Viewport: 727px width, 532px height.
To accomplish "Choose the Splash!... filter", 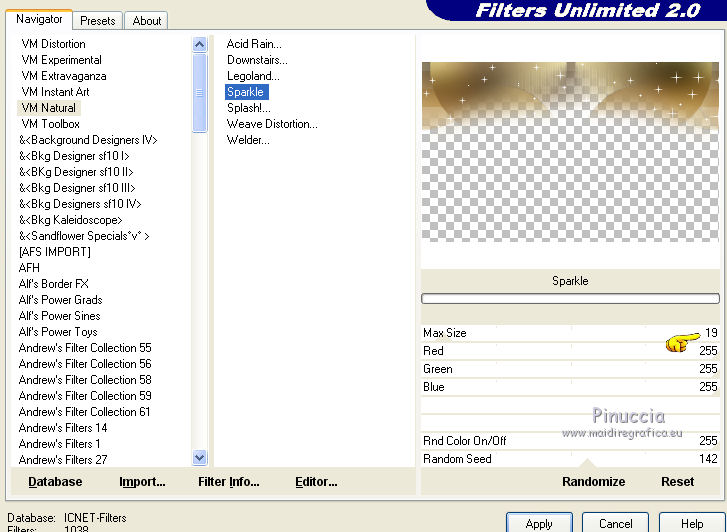I will point(249,108).
